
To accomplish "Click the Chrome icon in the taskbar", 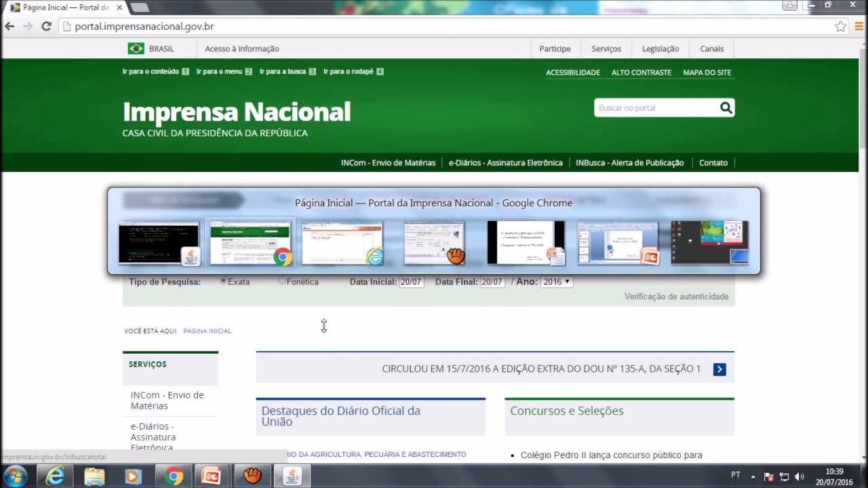I will 174,476.
